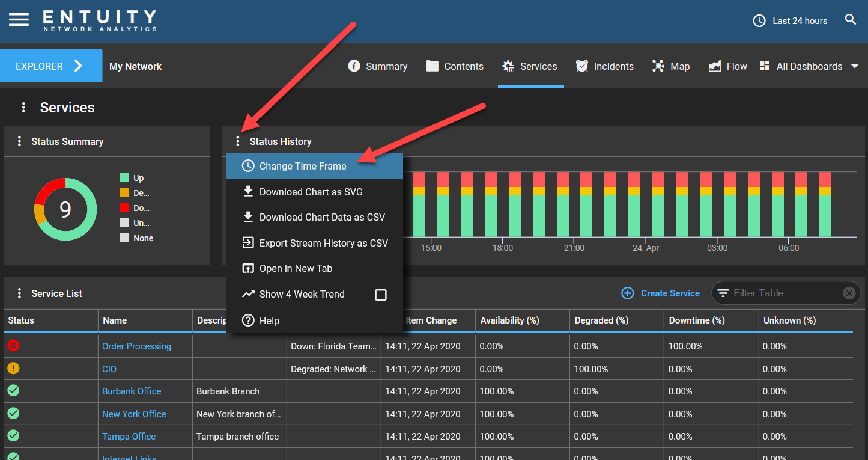The width and height of the screenshot is (868, 460).
Task: Open the hamburger navigation menu
Action: [19, 19]
